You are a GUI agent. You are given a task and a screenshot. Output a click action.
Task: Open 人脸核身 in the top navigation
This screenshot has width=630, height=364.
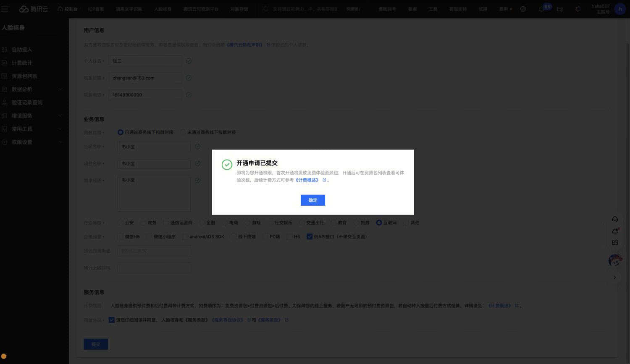click(163, 9)
